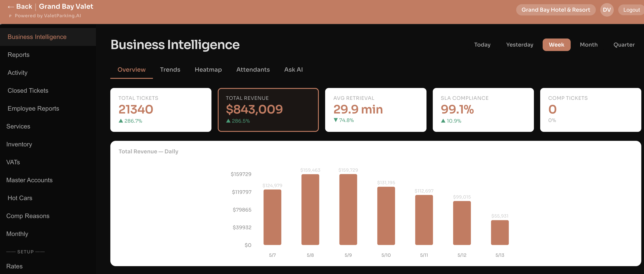Open Hot Cars in the sidebar
This screenshot has height=274, width=644.
(48, 198)
